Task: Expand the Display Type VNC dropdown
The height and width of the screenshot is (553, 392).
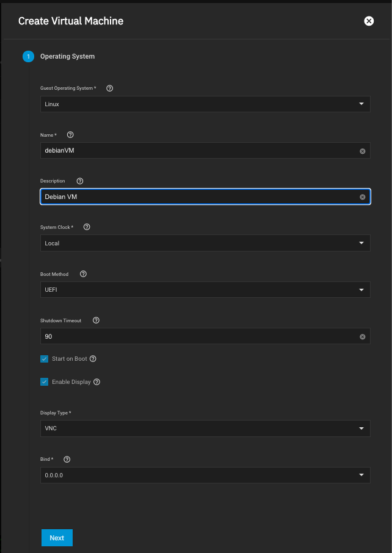Action: pos(205,428)
